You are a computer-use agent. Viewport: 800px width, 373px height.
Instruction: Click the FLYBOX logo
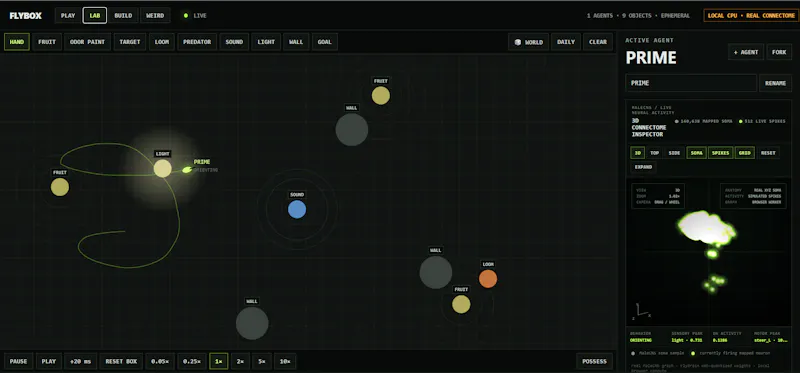pyautogui.click(x=26, y=16)
